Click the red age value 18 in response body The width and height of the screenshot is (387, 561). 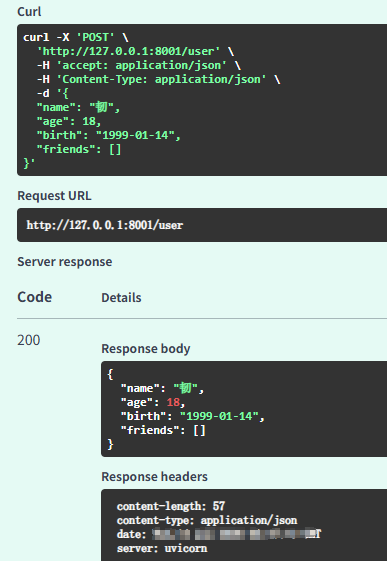pyautogui.click(x=173, y=402)
